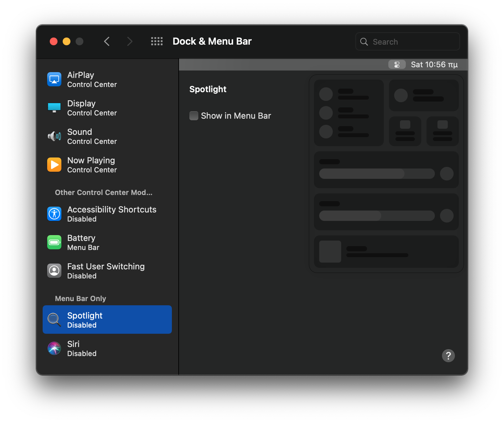Screen dimensions: 504x423
Task: Select the Display row label
Action: pos(81,103)
